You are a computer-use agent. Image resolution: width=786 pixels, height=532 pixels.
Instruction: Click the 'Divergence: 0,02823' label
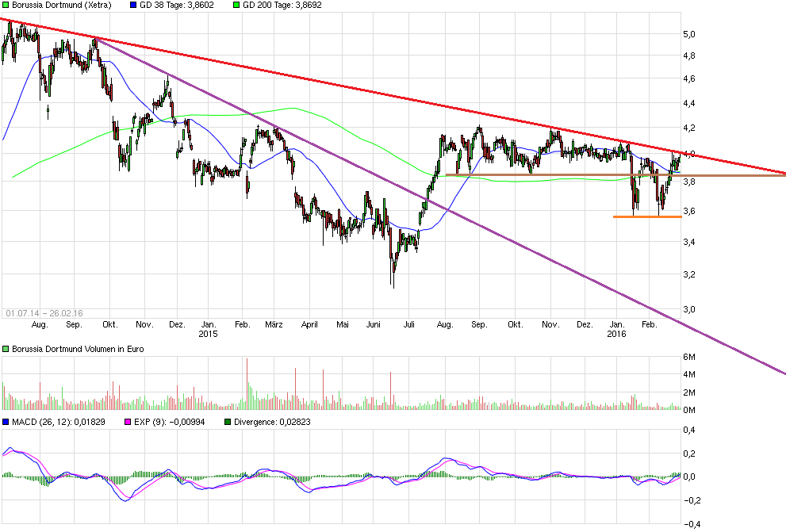(x=272, y=423)
